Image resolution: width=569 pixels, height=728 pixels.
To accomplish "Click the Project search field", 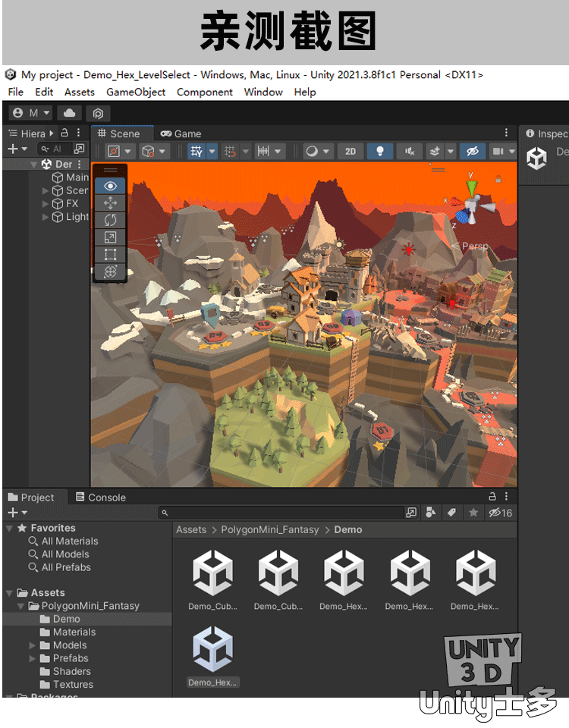I will tap(284, 513).
